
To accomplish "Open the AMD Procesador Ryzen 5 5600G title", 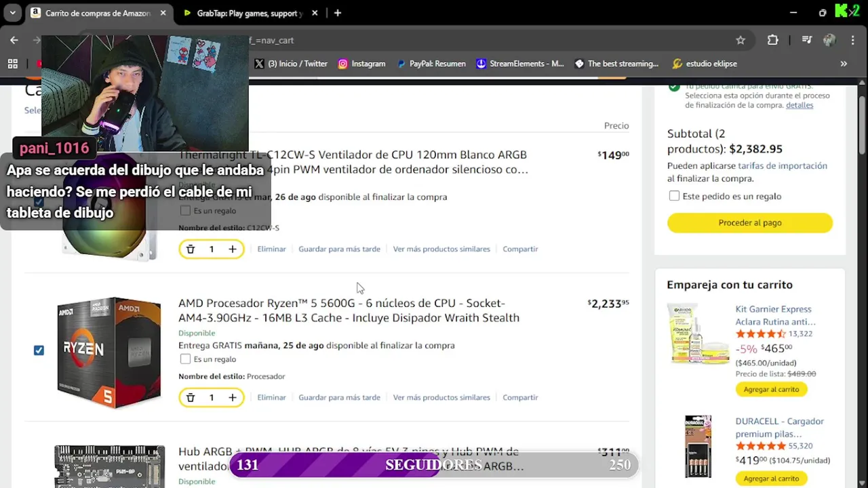I will point(349,310).
